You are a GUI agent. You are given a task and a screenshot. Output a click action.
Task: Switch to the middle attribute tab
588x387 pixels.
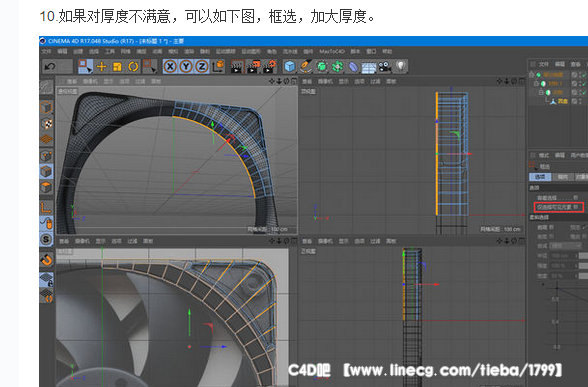[x=562, y=177]
